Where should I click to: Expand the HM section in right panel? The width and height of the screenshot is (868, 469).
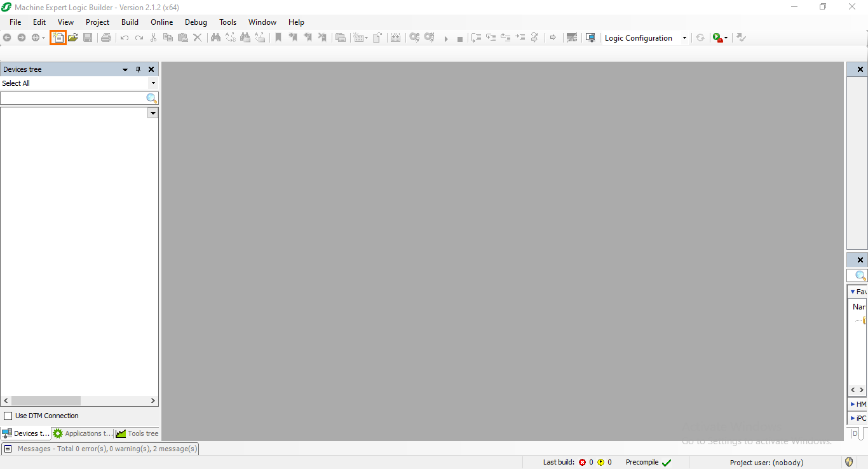853,404
